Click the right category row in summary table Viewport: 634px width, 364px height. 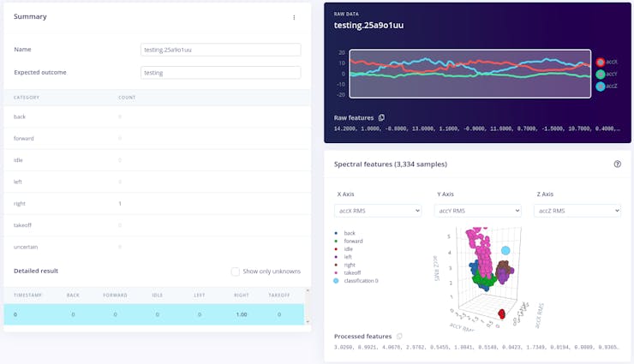(x=158, y=204)
